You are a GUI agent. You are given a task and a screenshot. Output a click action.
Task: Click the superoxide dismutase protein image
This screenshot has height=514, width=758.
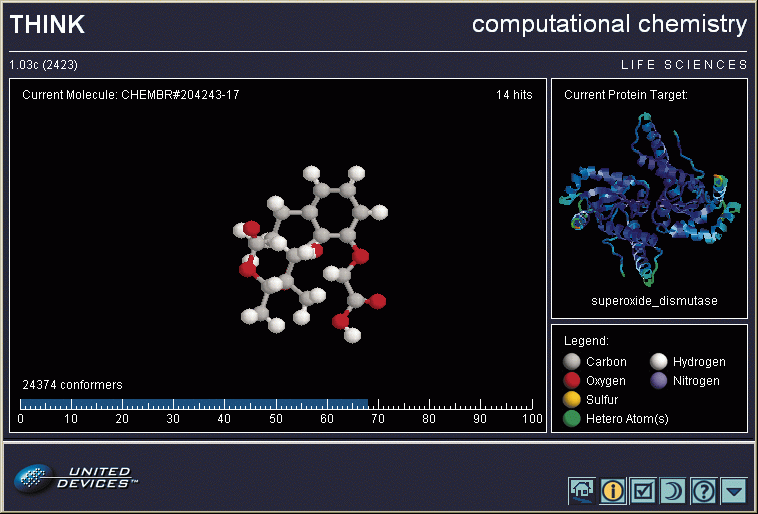[x=649, y=198]
